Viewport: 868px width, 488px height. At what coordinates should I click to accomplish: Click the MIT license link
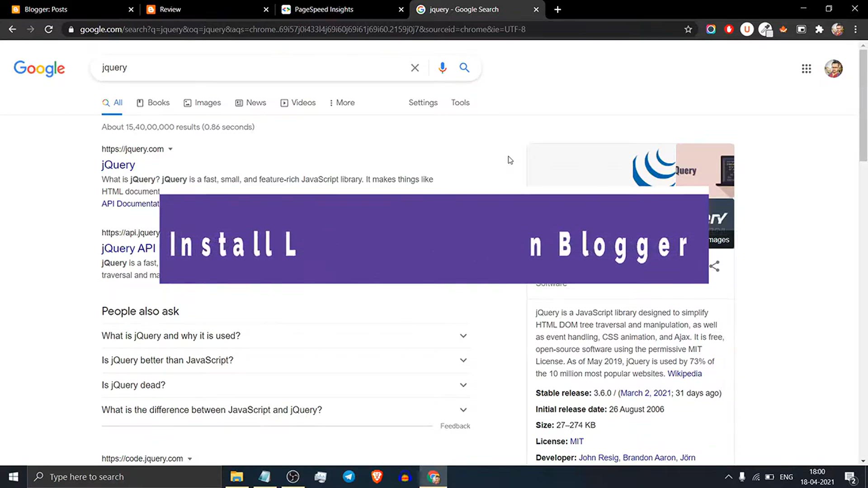click(576, 441)
